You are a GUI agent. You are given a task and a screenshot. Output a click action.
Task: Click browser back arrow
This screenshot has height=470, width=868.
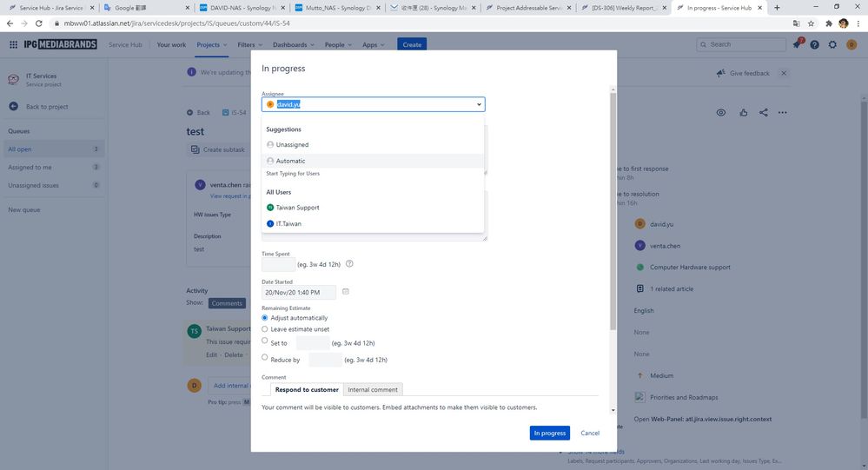[x=10, y=23]
